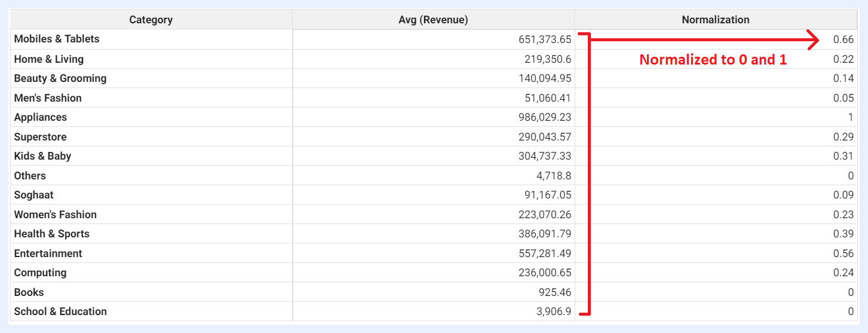The height and width of the screenshot is (333, 868).
Task: Click revenue value 290,043.57
Action: (545, 137)
